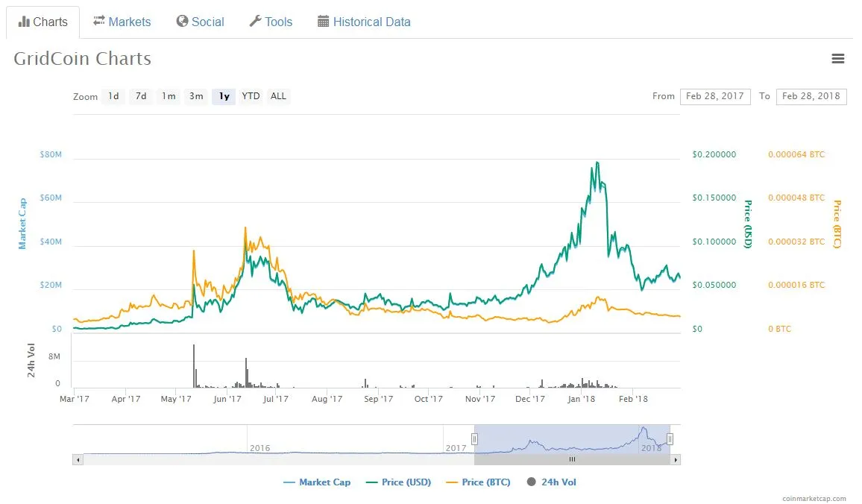Click the From date field
Screen dimensions: 862x504
(714, 96)
